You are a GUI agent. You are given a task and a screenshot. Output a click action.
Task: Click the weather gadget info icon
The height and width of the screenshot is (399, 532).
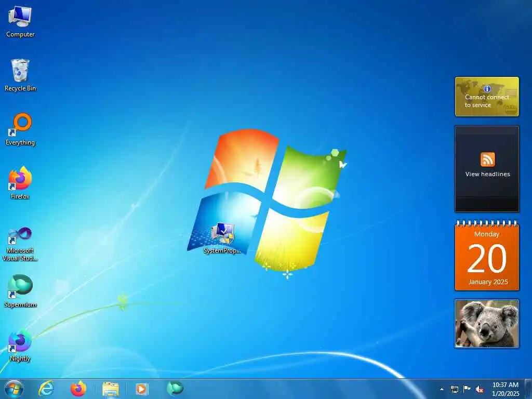pos(487,89)
